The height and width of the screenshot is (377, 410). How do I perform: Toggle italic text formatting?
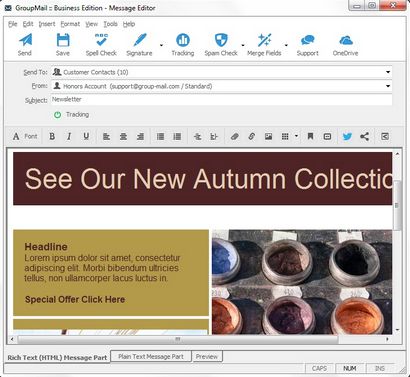[x=69, y=136]
